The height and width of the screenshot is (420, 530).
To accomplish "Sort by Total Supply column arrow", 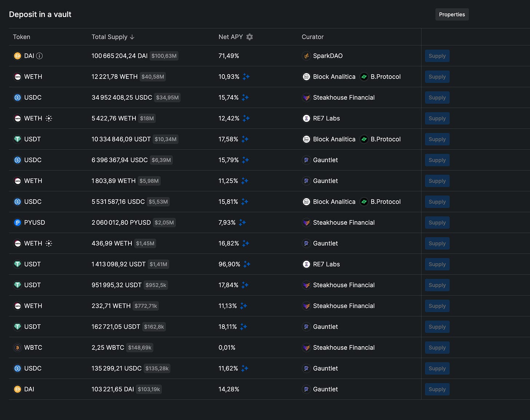I will [x=132, y=37].
